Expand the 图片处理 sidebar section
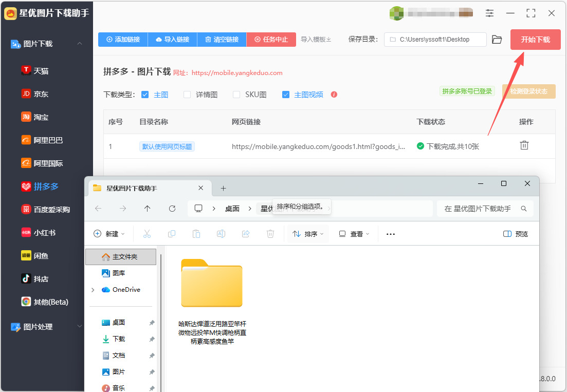 (x=80, y=327)
